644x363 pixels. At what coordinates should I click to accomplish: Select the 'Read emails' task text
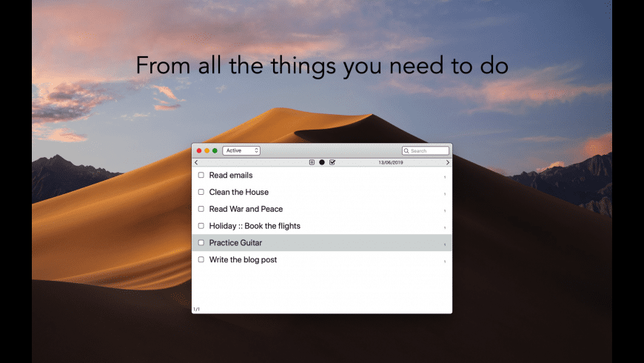tap(231, 175)
